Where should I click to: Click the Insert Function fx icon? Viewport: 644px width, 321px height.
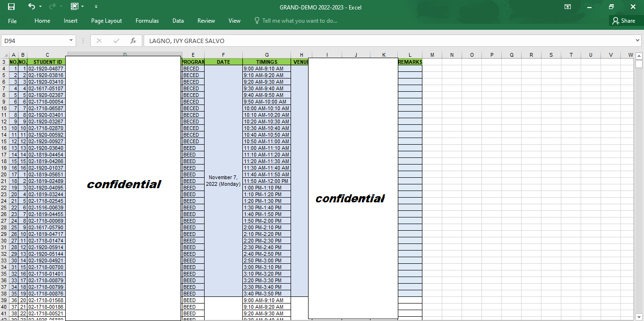tap(133, 41)
